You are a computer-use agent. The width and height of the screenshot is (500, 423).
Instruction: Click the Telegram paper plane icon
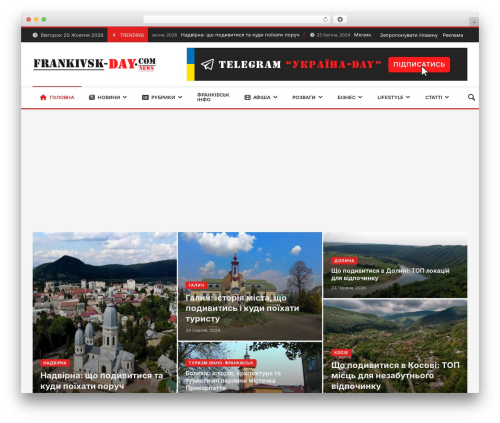207,64
